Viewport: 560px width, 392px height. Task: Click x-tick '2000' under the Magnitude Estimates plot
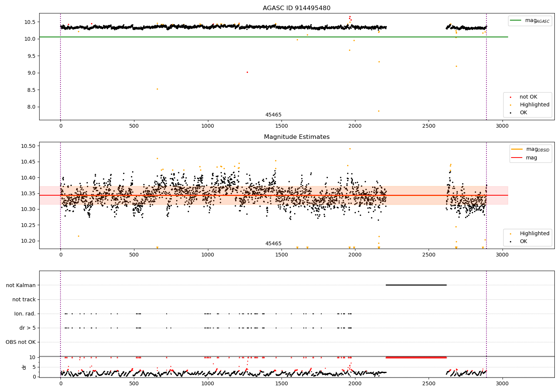click(355, 255)
